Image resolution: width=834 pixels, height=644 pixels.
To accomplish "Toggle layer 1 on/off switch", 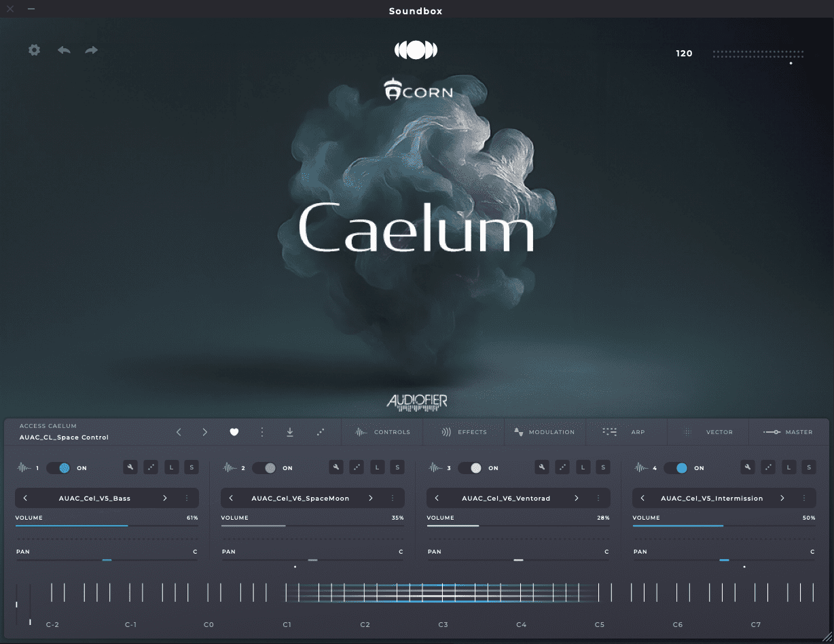I will click(x=59, y=468).
